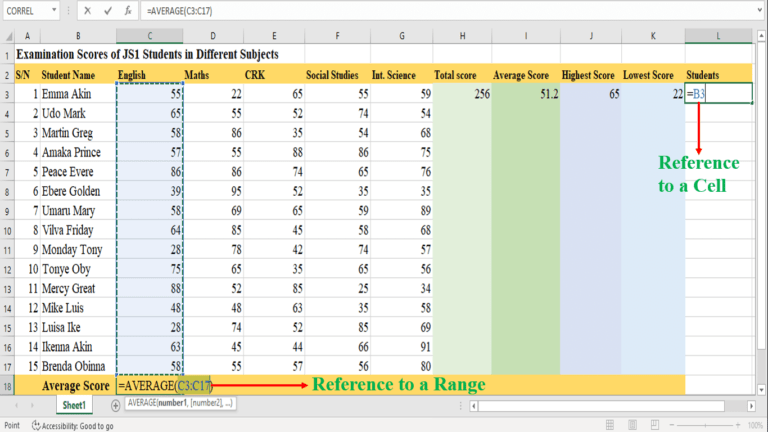The width and height of the screenshot is (768, 432).
Task: Click Ikenna Akin's Int. Science score 91
Action: click(401, 347)
